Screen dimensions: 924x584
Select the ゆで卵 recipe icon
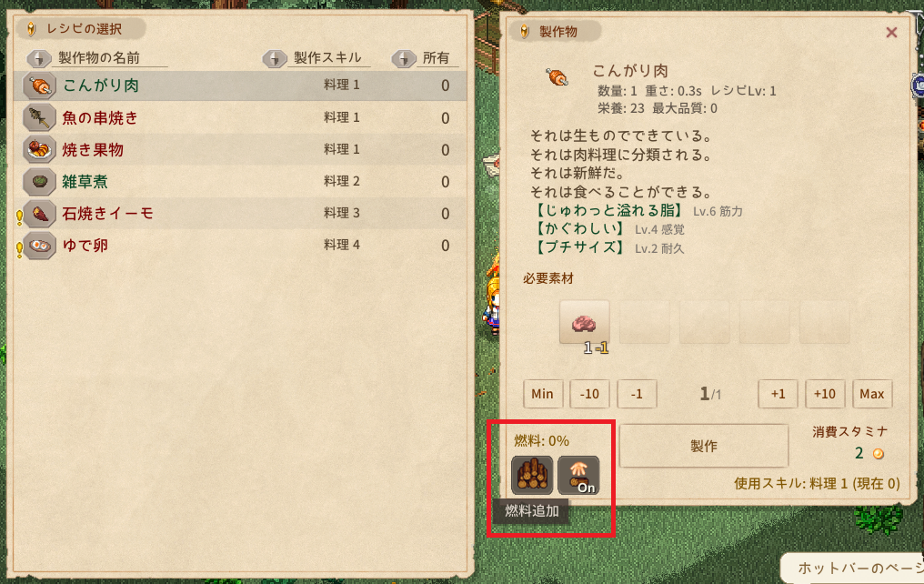click(x=39, y=245)
